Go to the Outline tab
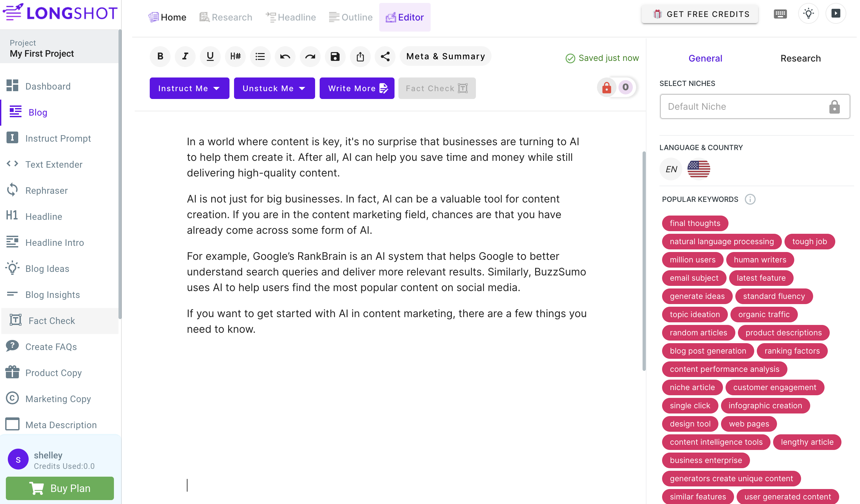 pos(351,17)
